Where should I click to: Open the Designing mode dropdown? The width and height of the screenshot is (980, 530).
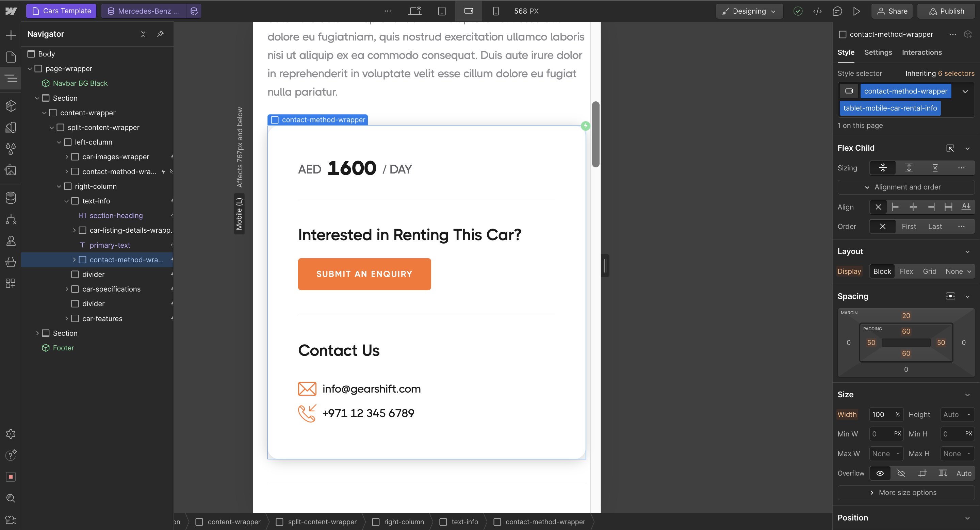click(x=749, y=11)
